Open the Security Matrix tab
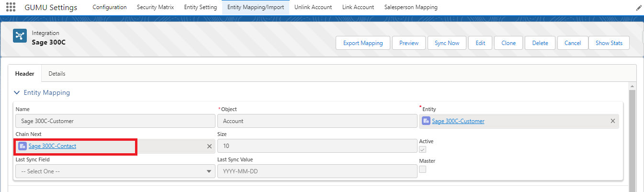644x192 pixels. coord(155,7)
